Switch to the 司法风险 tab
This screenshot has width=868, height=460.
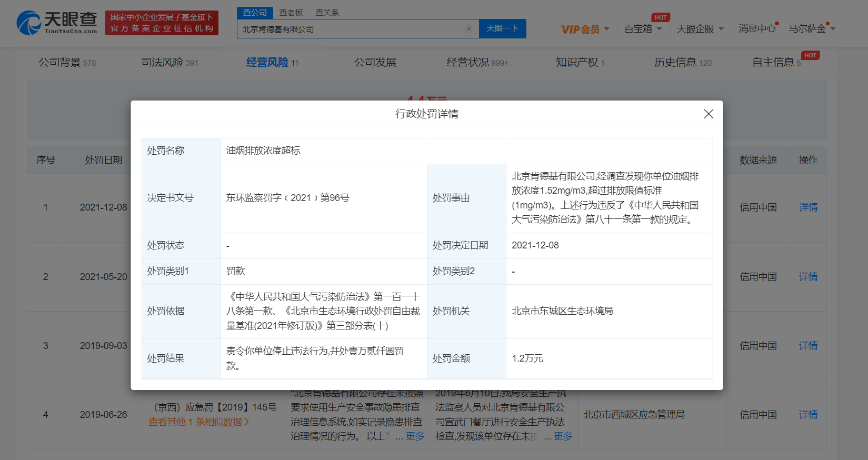coord(169,63)
